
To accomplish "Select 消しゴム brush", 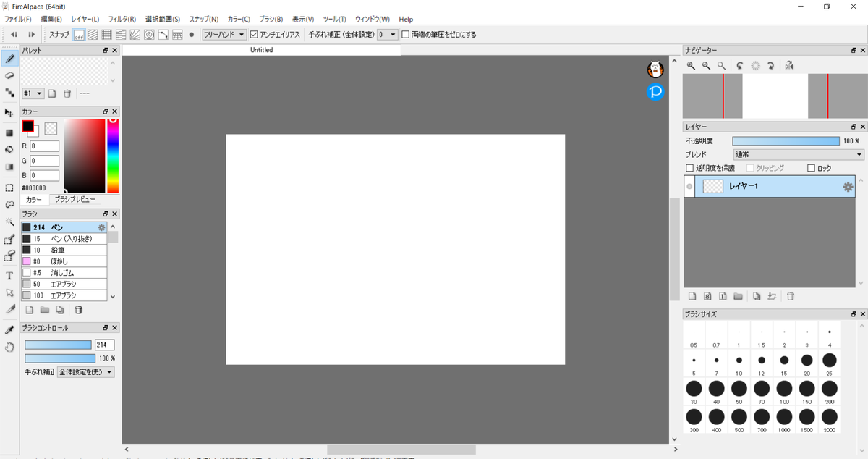I will (x=64, y=273).
